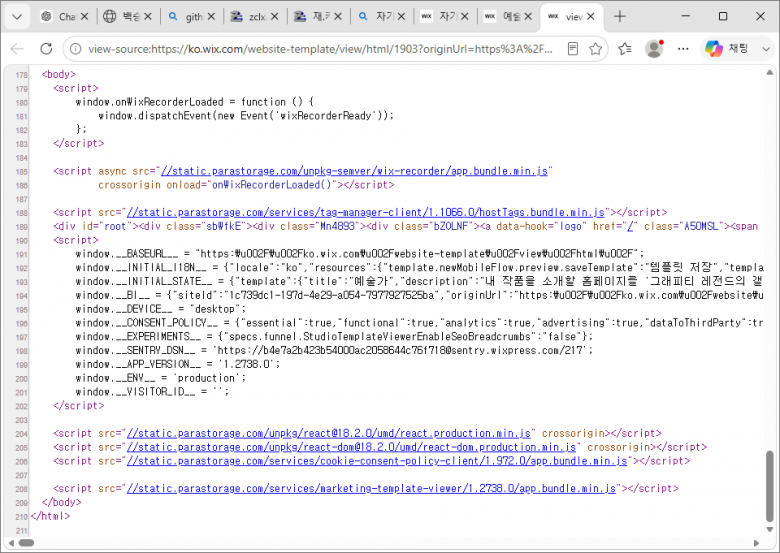Click window.__SENTRY_DSN__ source line

tap(334, 351)
